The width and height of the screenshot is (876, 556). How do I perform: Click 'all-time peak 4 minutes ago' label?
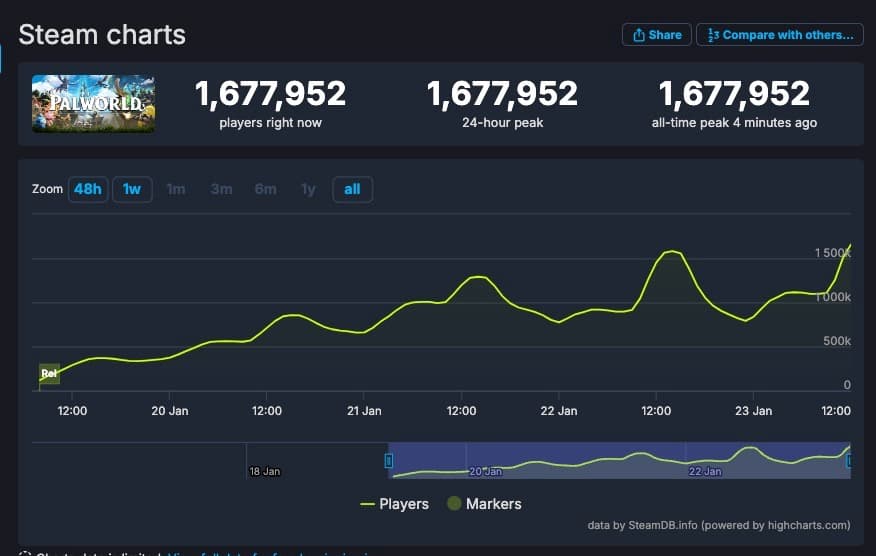(734, 123)
